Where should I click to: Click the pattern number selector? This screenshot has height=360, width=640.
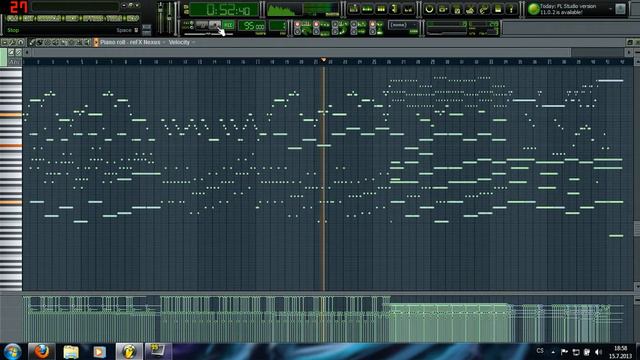point(278,26)
